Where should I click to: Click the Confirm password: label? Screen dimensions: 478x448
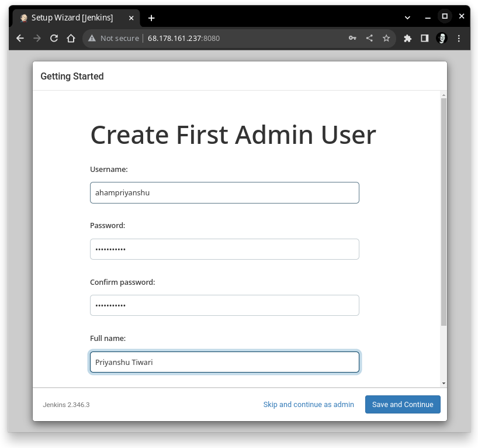point(123,282)
